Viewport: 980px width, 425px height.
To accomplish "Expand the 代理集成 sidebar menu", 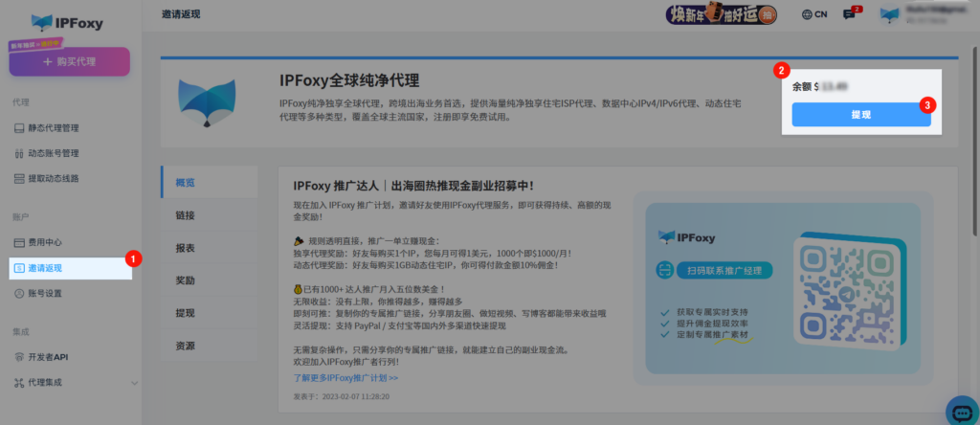I will (72, 383).
